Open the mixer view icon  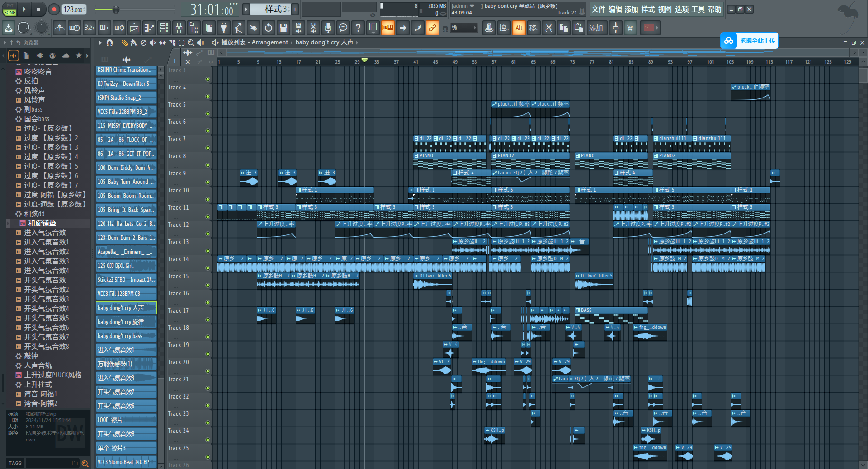(x=179, y=28)
